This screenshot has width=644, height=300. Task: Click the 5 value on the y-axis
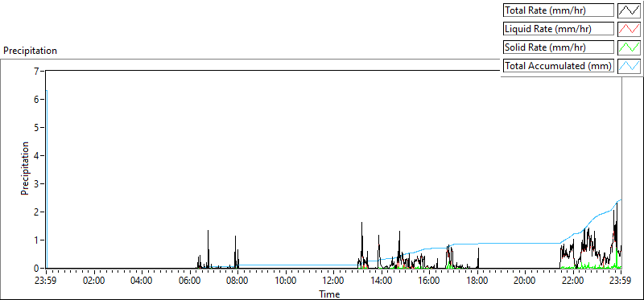click(x=36, y=128)
